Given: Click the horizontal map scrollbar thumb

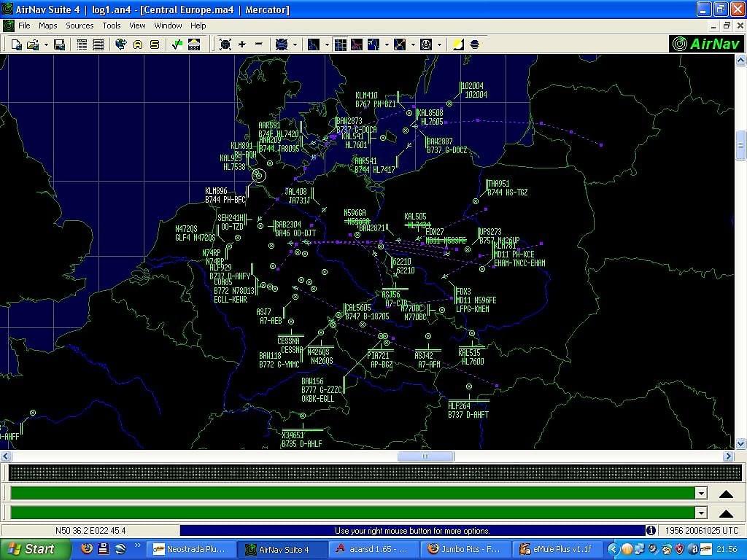Looking at the screenshot, I should click(x=425, y=456).
